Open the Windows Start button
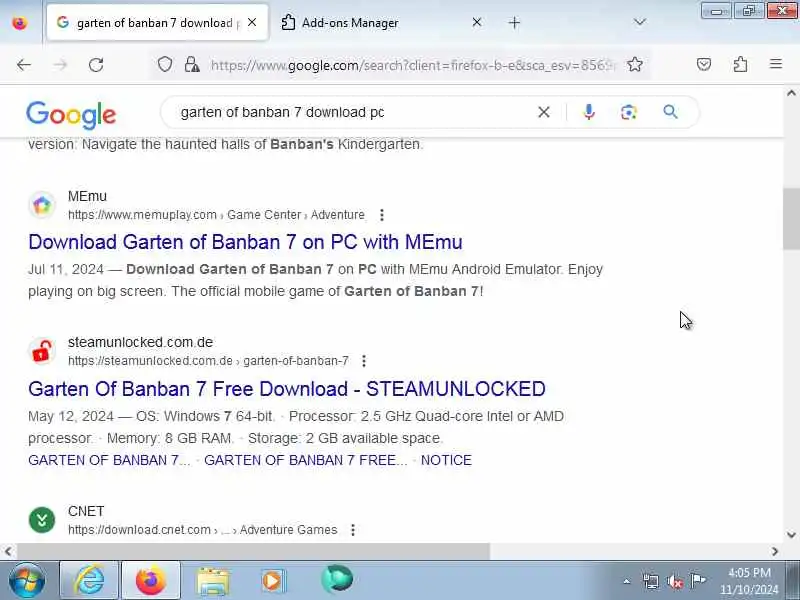 click(x=26, y=580)
